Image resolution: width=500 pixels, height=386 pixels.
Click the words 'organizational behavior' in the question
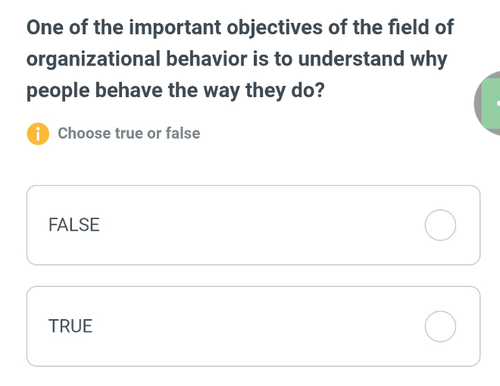tap(137, 59)
